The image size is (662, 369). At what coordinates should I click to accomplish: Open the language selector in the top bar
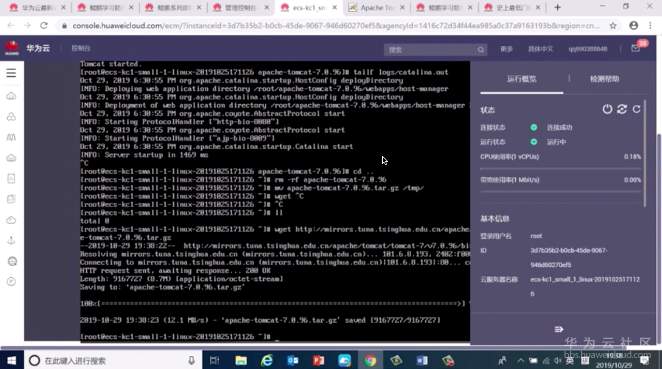[x=540, y=49]
